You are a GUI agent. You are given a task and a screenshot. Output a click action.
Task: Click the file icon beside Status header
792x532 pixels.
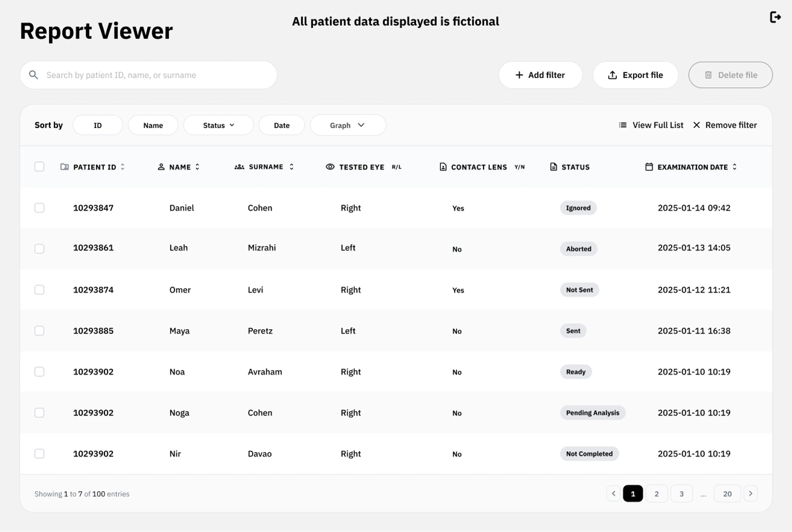(554, 167)
